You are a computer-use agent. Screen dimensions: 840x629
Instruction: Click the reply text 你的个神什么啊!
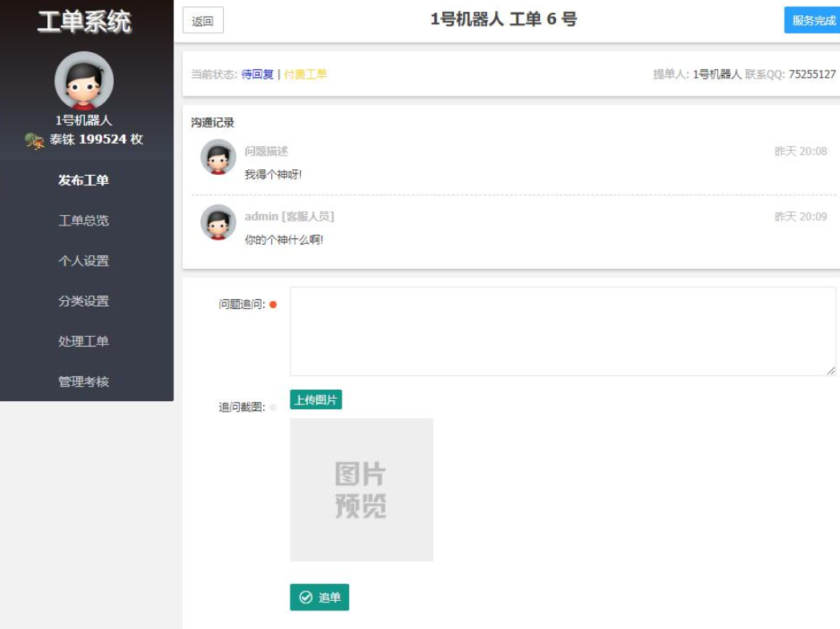pyautogui.click(x=284, y=240)
